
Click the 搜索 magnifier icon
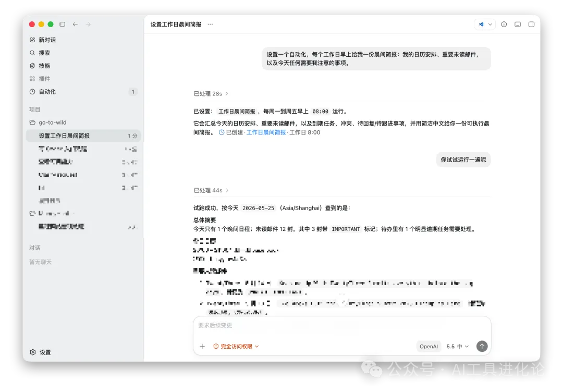pos(32,53)
